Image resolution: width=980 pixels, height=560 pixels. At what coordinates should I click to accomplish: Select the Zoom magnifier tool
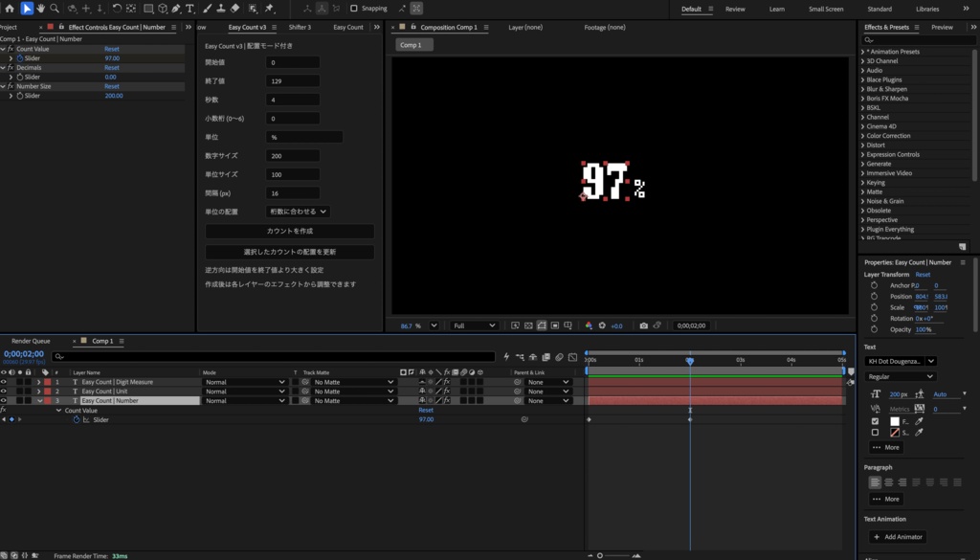pos(55,8)
